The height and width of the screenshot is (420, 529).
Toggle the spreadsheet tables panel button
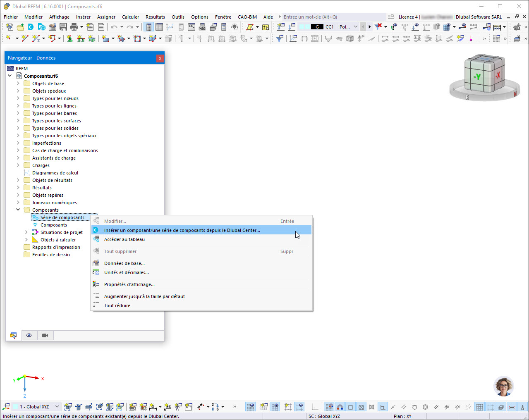[159, 27]
